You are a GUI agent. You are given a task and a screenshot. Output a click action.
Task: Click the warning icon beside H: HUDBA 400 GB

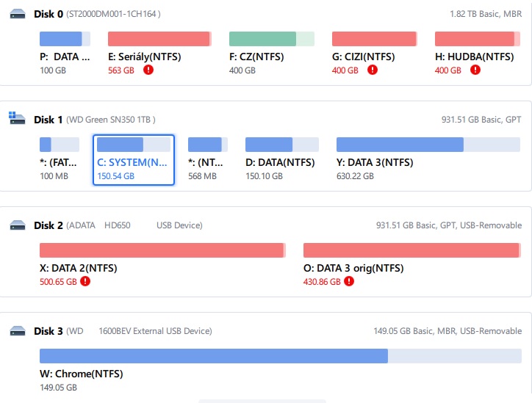(475, 70)
